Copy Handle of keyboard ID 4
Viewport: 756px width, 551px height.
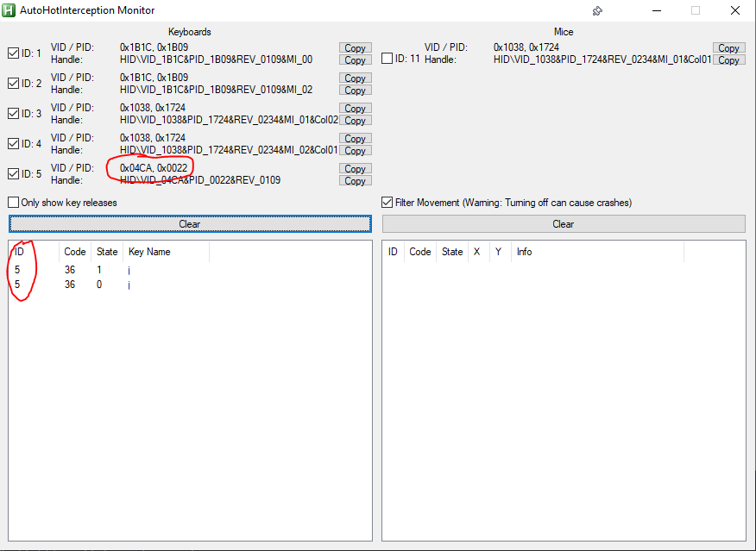point(355,151)
